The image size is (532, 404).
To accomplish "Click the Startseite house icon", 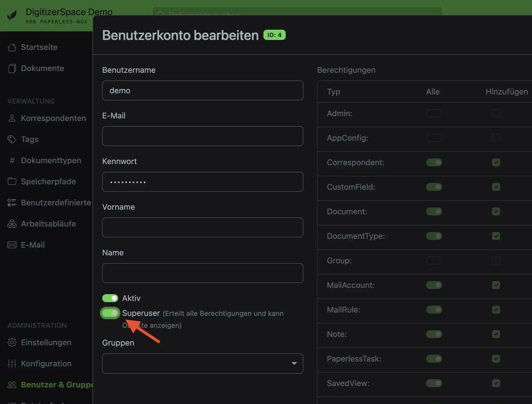I will click(12, 47).
